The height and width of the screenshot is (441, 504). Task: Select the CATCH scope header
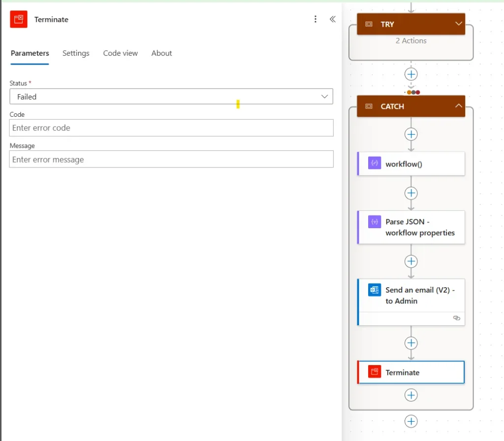(411, 106)
